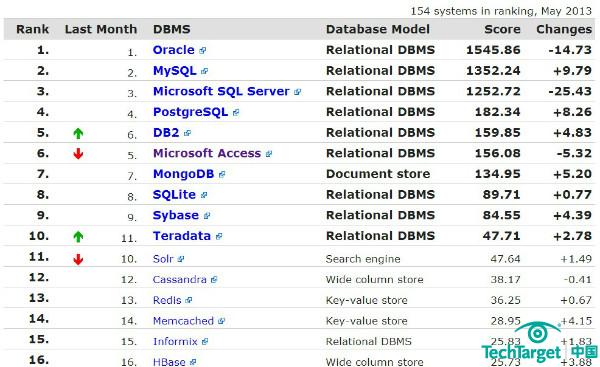Click the DBMS column header
Viewport: 600px width, 367px height.
pyautogui.click(x=171, y=29)
